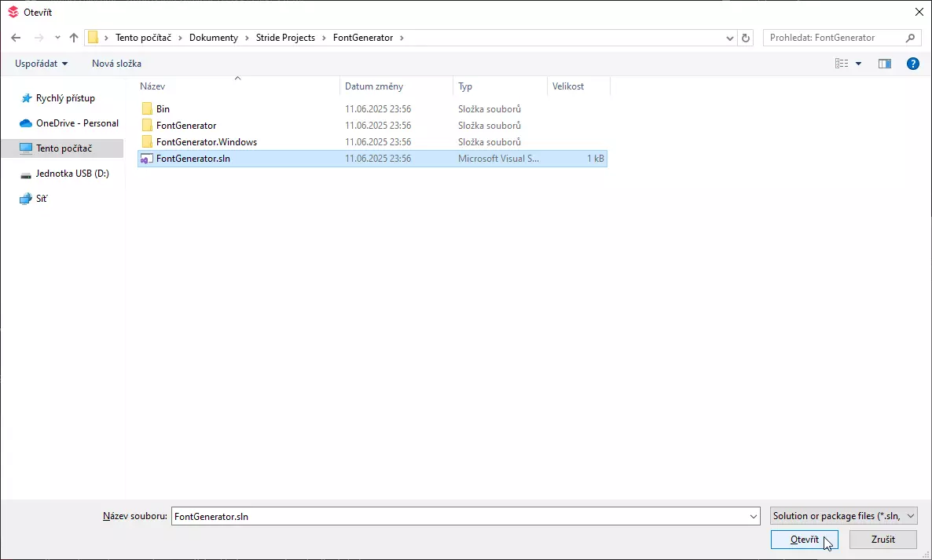This screenshot has width=932, height=560.
Task: Open view options dropdown arrow
Action: coord(858,64)
